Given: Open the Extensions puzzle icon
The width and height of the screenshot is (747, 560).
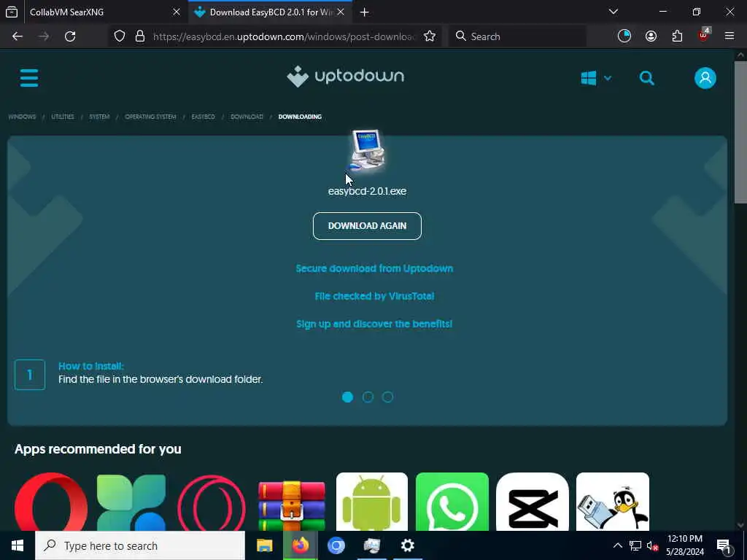Looking at the screenshot, I should [677, 36].
